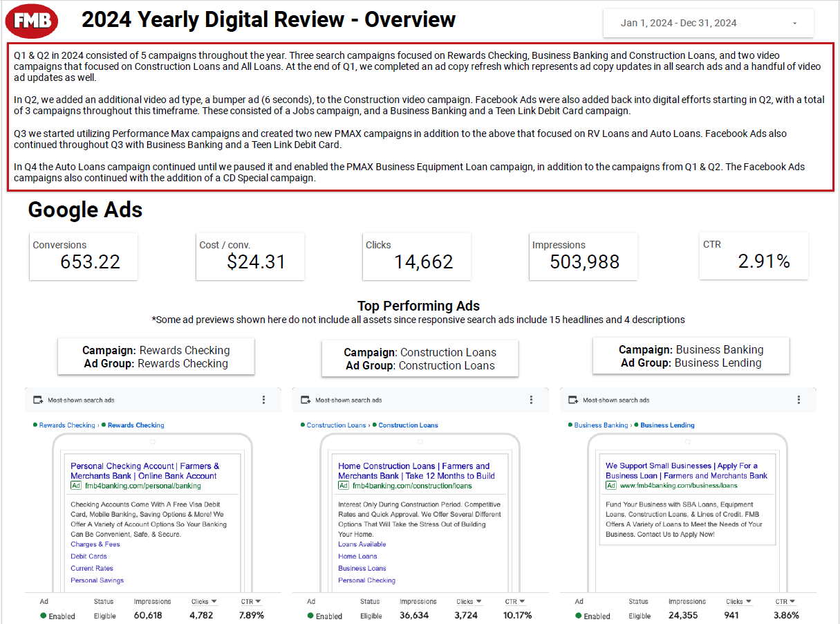The height and width of the screenshot is (624, 840).
Task: Click the bold Rewards Checking ad group breadcrumb
Action: pyautogui.click(x=136, y=425)
